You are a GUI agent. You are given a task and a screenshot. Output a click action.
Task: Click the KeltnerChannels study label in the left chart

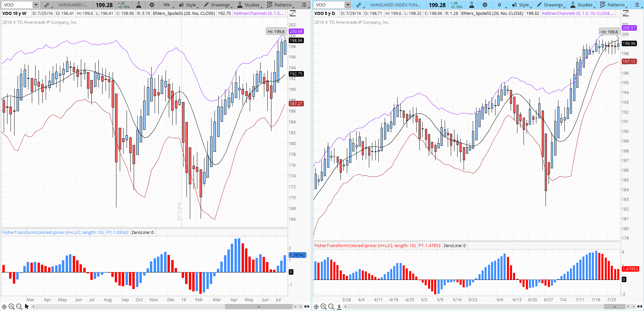259,14
